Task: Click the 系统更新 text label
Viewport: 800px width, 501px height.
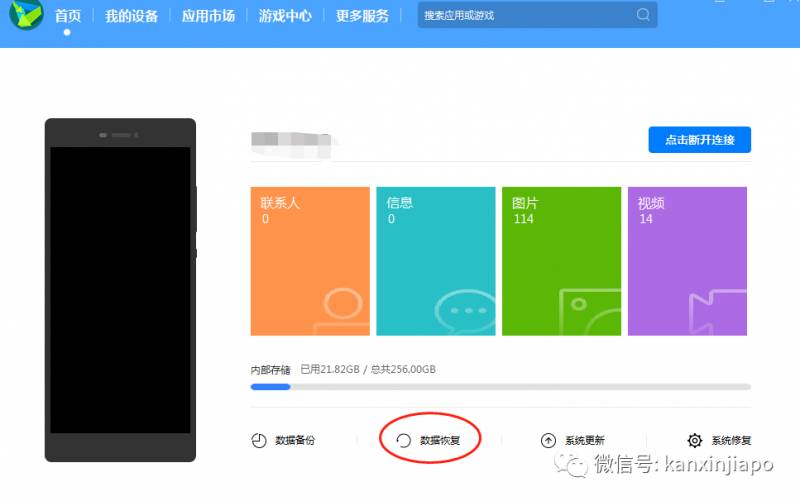Action: click(585, 440)
